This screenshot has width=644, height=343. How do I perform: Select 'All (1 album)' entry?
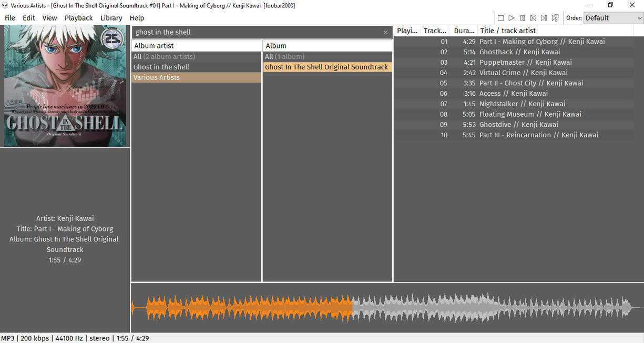tap(328, 56)
